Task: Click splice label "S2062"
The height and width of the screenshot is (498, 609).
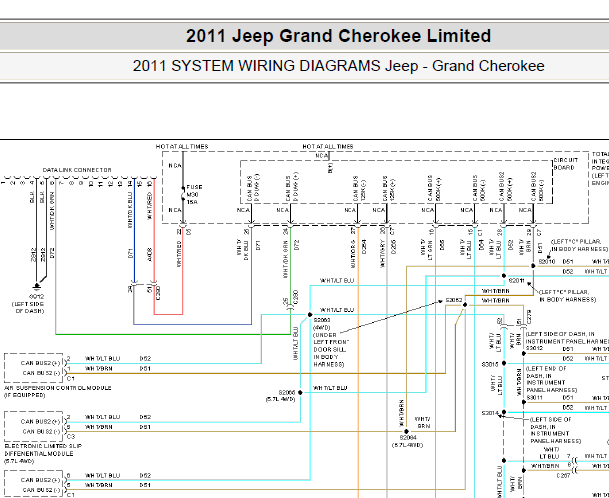Action: click(x=454, y=300)
